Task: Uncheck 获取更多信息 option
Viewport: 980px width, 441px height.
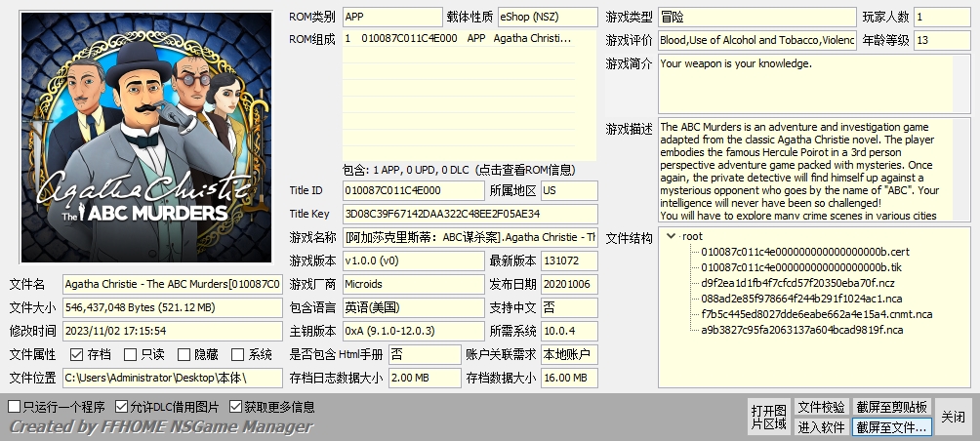Action: pos(236,407)
